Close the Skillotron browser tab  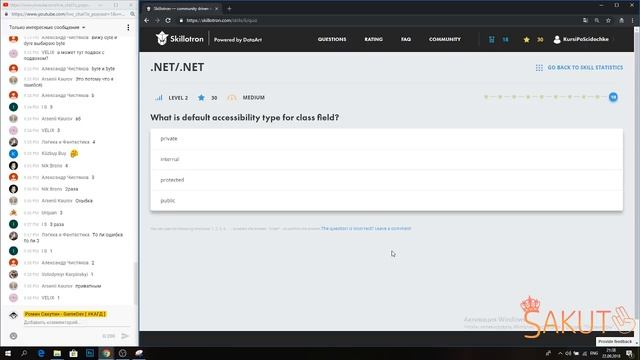(217, 9)
